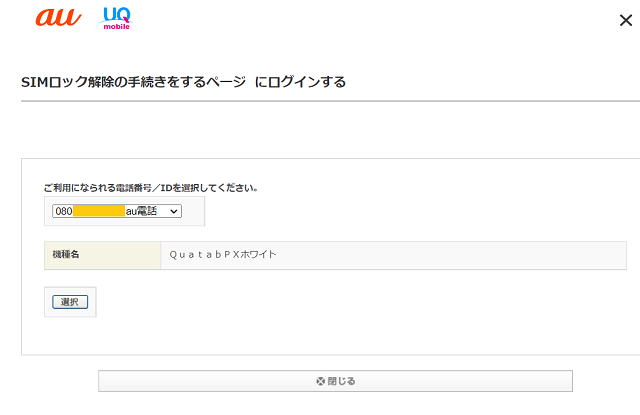The image size is (640, 415).
Task: Click the UQ mobile logo
Action: (116, 18)
